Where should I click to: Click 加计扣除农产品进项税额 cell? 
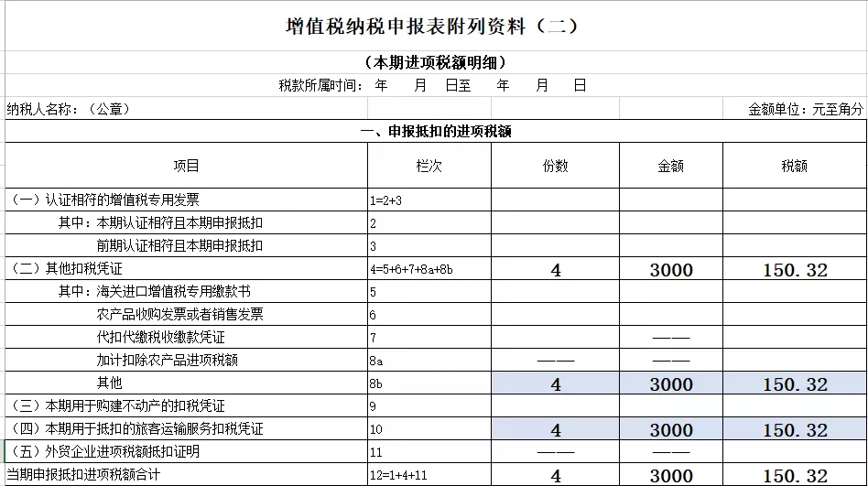[186, 360]
